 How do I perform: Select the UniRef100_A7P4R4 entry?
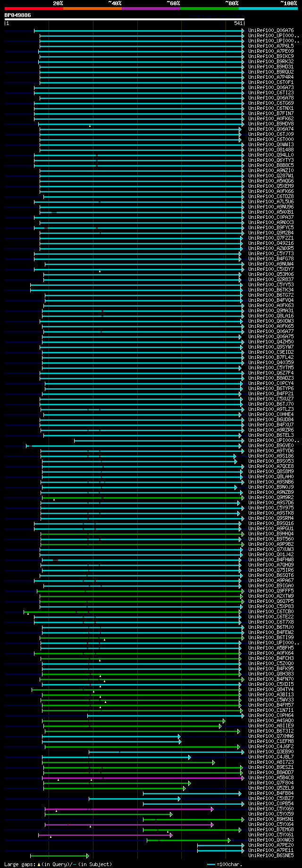click(271, 77)
